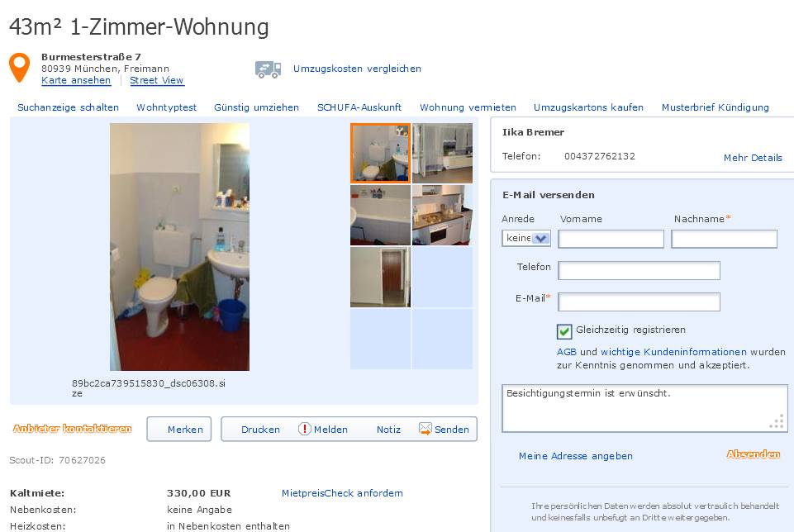
Task: Click the envelope Senden icon
Action: pos(426,429)
